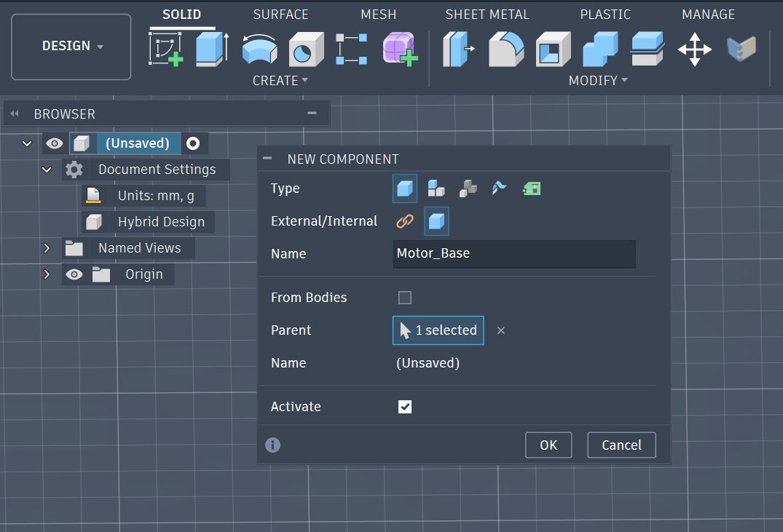Screen dimensions: 783x532
Task: Switch to the SURFACE tab
Action: coord(281,14)
